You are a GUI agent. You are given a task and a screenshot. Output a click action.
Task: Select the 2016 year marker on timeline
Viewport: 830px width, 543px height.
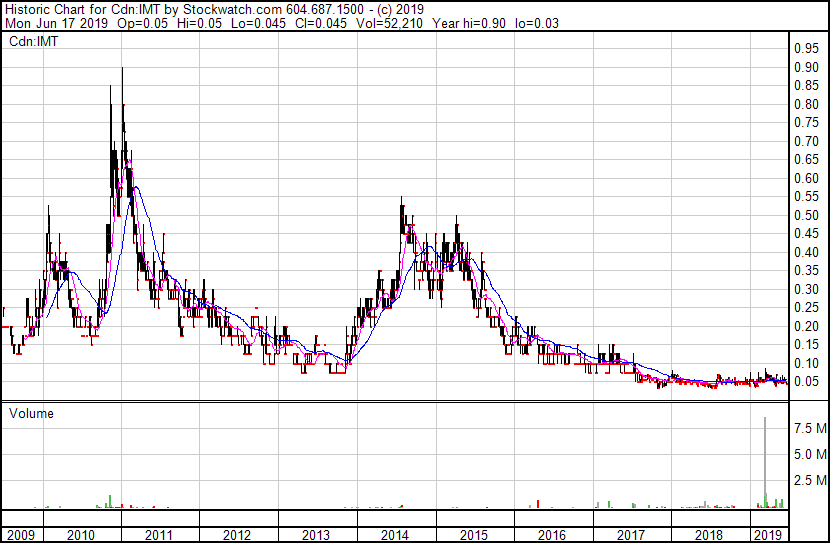tap(552, 535)
